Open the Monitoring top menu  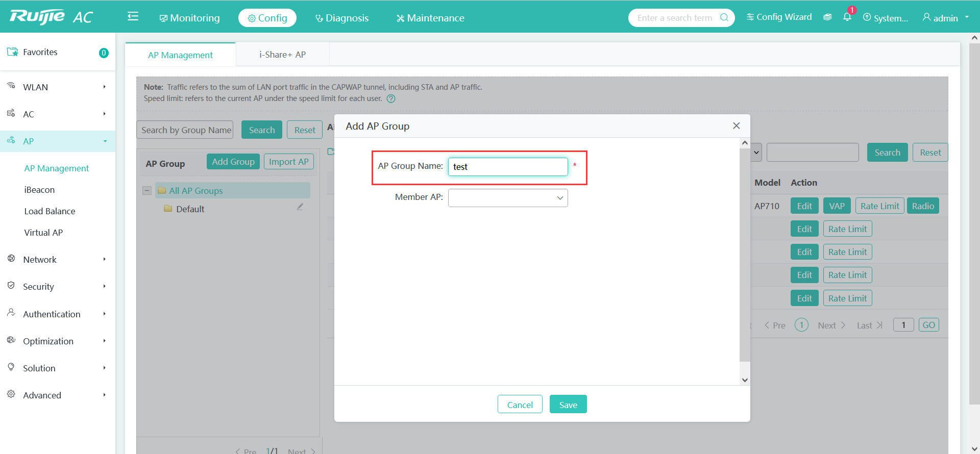pos(189,18)
